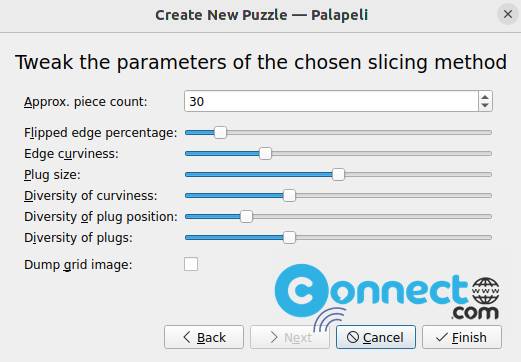521x362 pixels.
Task: Increase piece count with up arrow
Action: click(485, 97)
